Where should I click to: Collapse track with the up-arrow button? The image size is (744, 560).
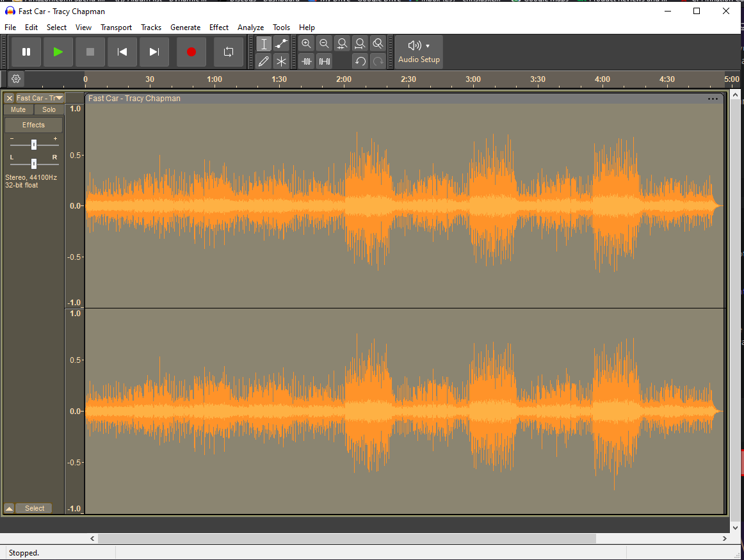click(9, 508)
